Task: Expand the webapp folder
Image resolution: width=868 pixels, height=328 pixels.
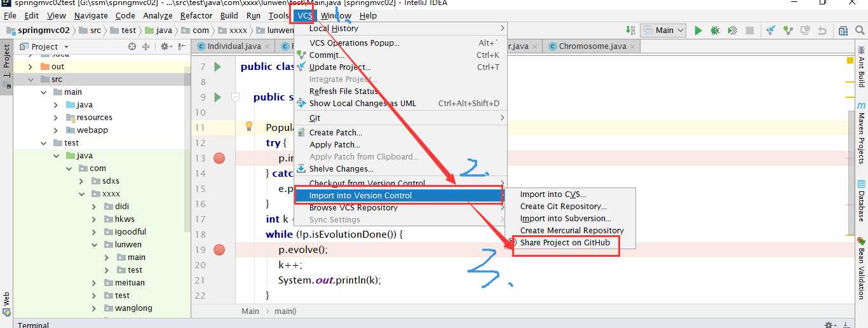Action: coord(57,130)
